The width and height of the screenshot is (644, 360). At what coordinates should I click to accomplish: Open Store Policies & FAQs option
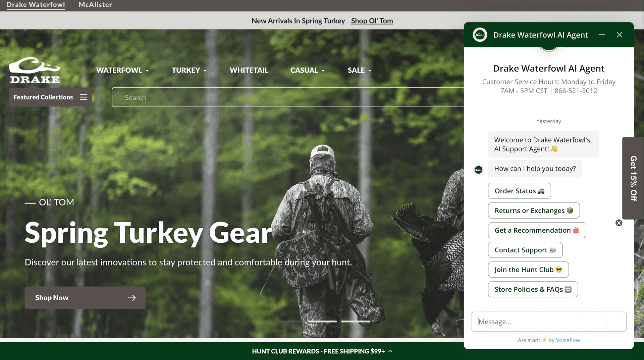pyautogui.click(x=533, y=289)
